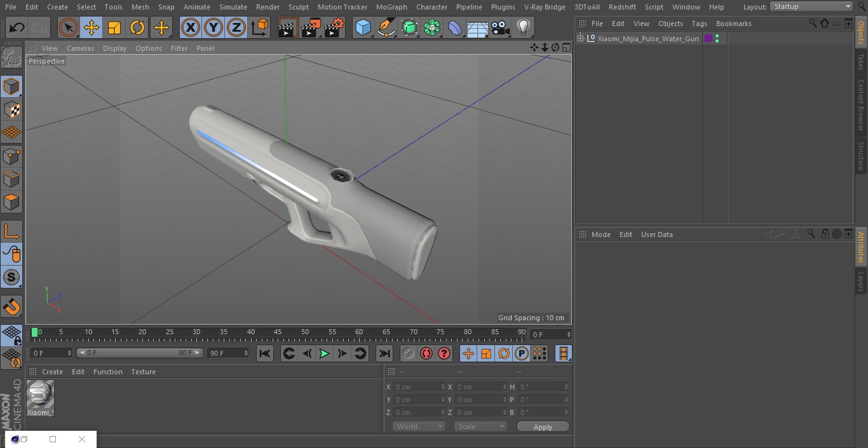The width and height of the screenshot is (868, 448).
Task: Activate the Scale tool
Action: (114, 27)
